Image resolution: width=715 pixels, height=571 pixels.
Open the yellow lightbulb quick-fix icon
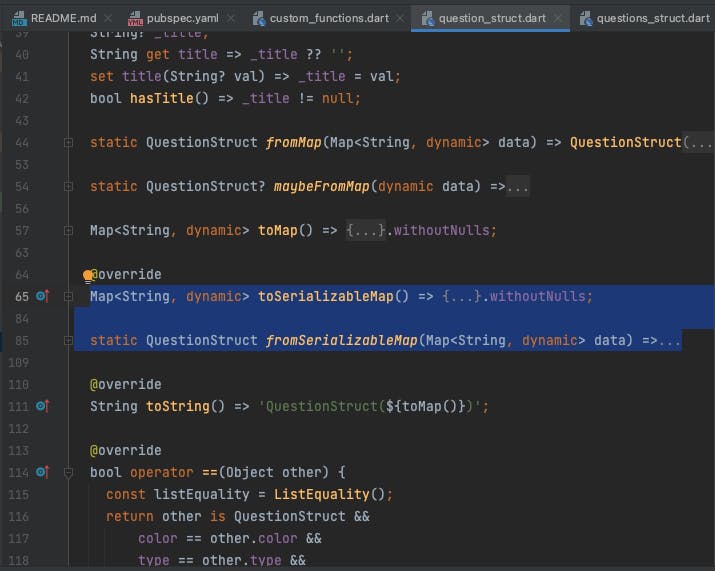(88, 276)
